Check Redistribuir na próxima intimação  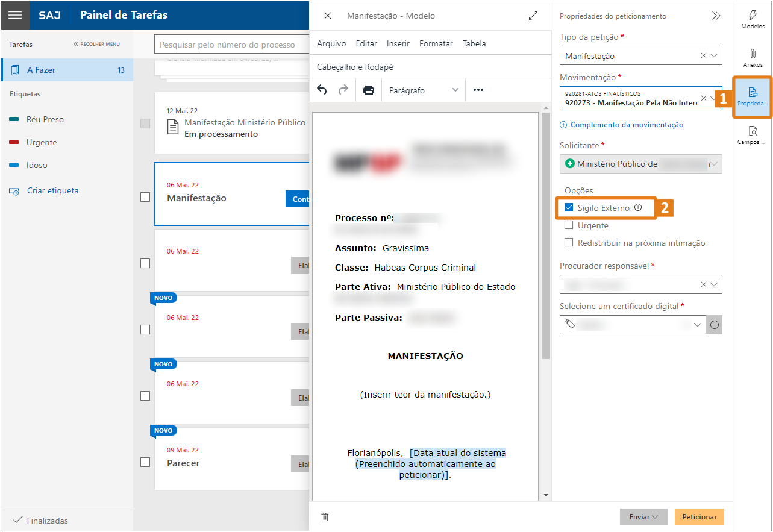pos(569,243)
